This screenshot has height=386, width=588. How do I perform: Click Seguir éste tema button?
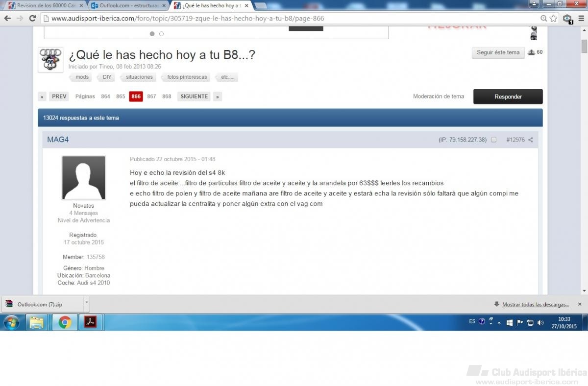coord(498,52)
